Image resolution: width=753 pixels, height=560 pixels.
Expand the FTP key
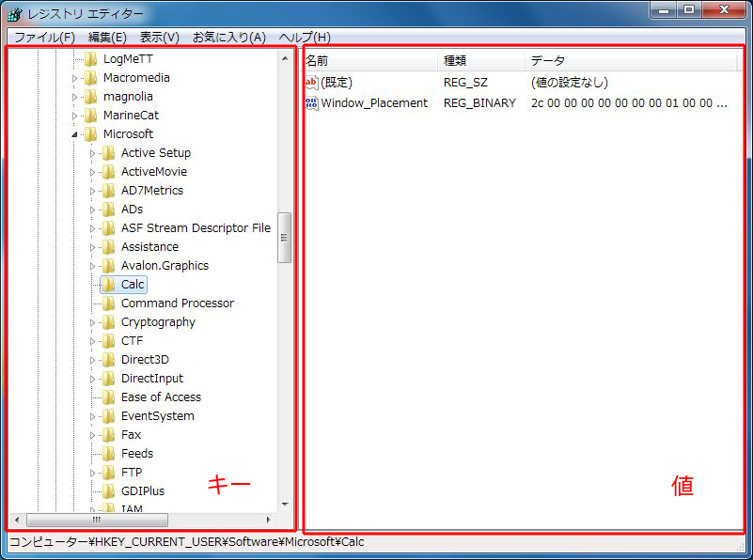click(92, 473)
